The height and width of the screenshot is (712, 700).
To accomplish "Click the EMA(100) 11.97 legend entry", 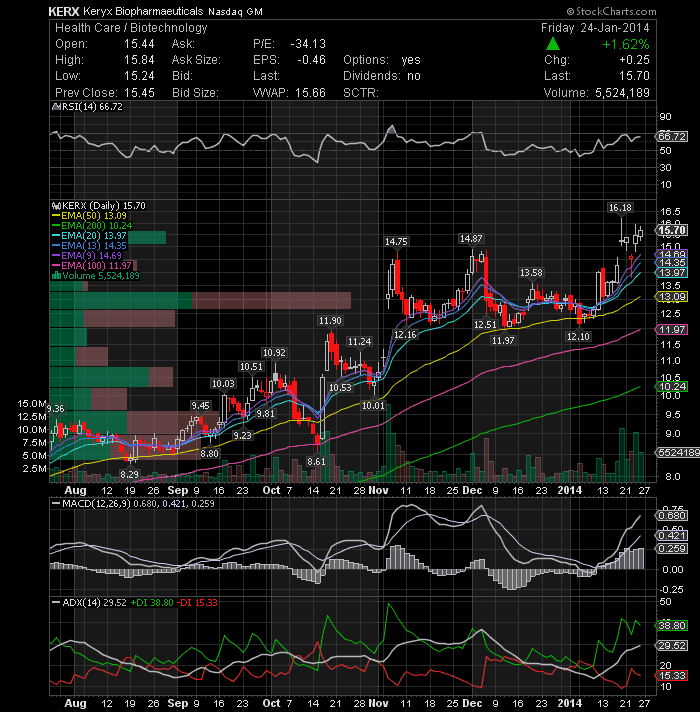I will (92, 266).
